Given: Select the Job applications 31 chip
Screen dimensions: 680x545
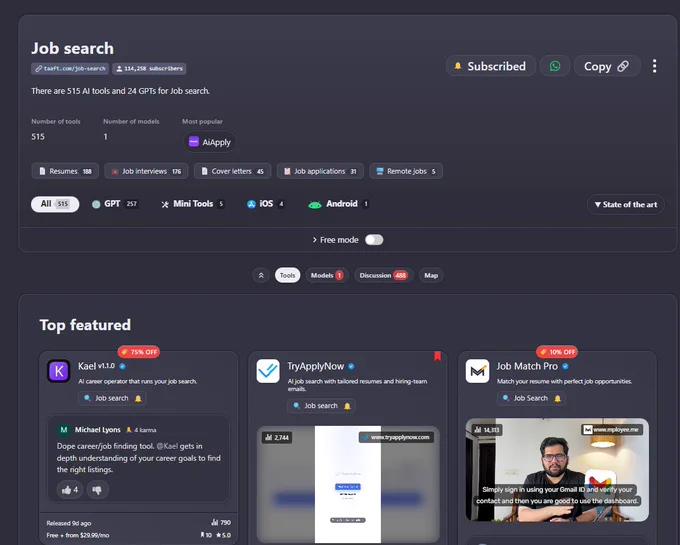Looking at the screenshot, I should pos(320,171).
